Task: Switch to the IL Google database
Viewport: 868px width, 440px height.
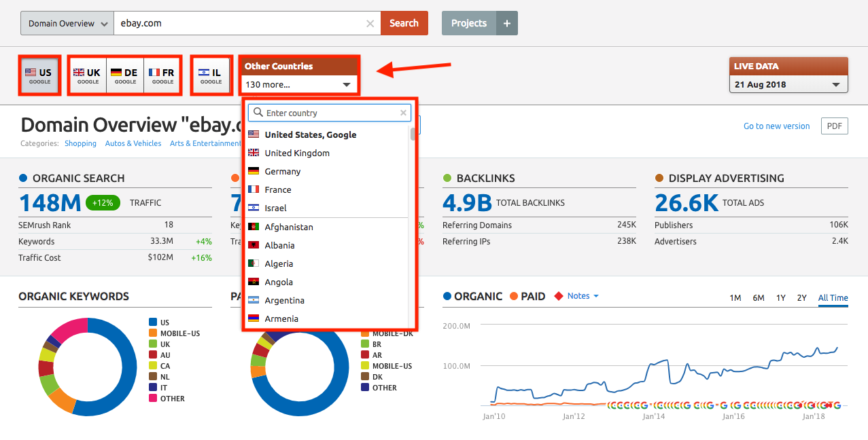Action: 211,75
